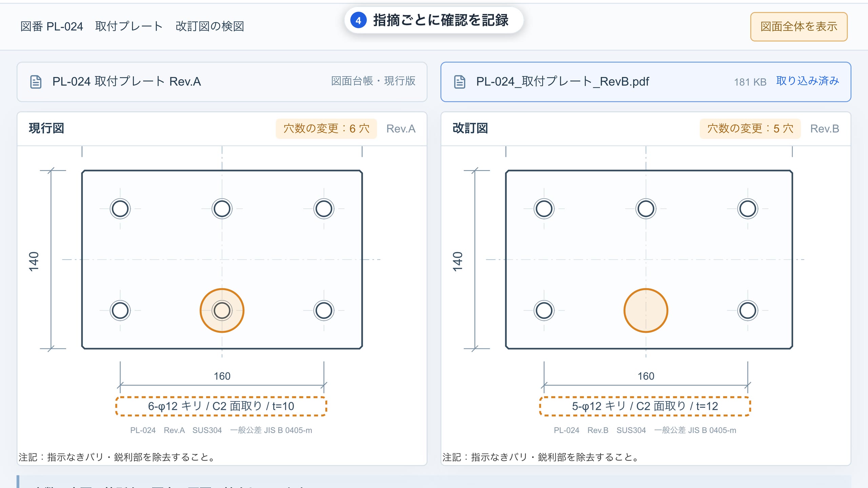Open the PL-024 取付プレート Rev.A card
The height and width of the screenshot is (488, 868).
point(222,82)
